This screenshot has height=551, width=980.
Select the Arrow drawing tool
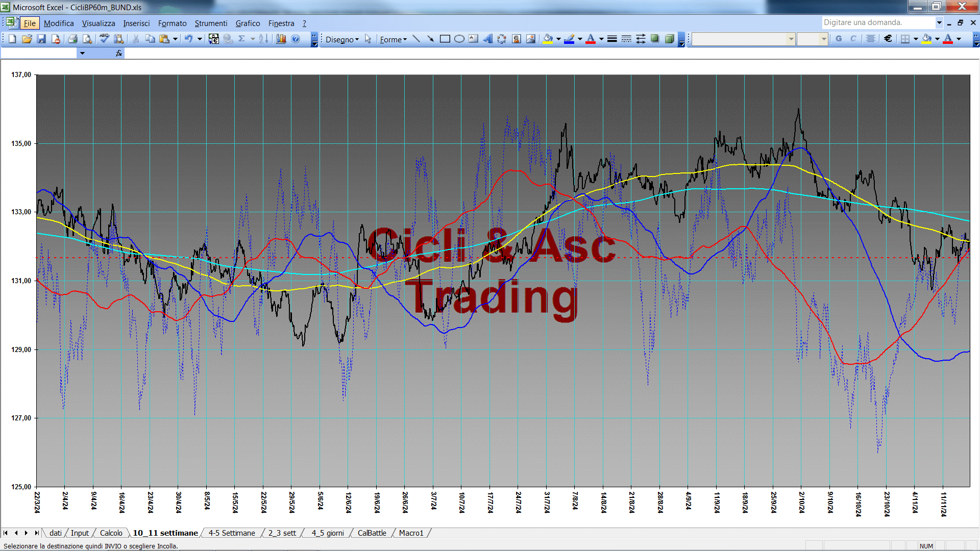coord(431,39)
